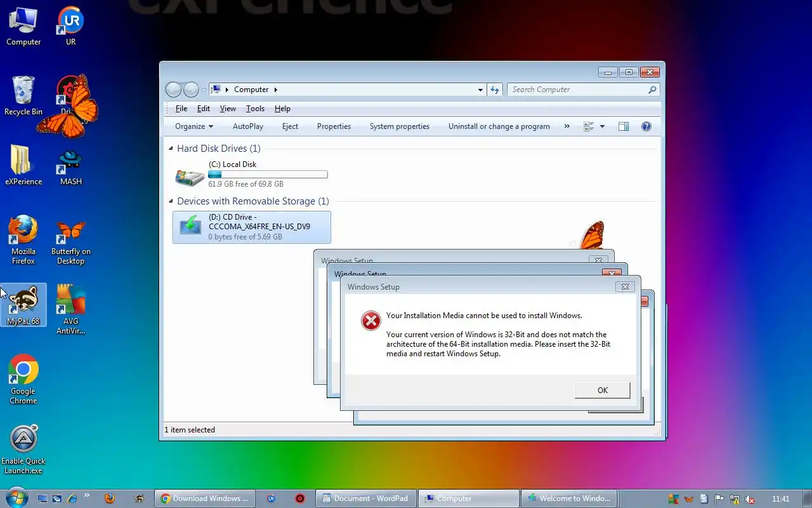The width and height of the screenshot is (812, 508).
Task: Select the Enable Quick Launch.exe icon
Action: click(x=23, y=450)
